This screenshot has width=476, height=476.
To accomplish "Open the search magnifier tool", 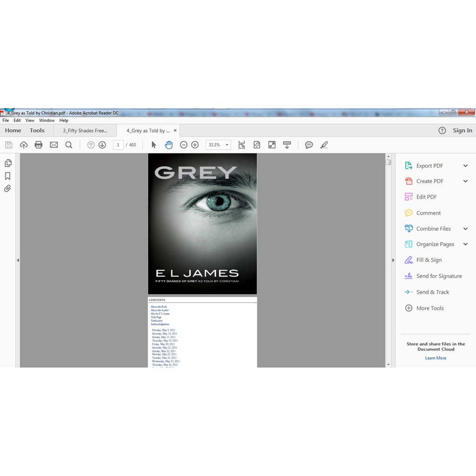I will [x=69, y=145].
